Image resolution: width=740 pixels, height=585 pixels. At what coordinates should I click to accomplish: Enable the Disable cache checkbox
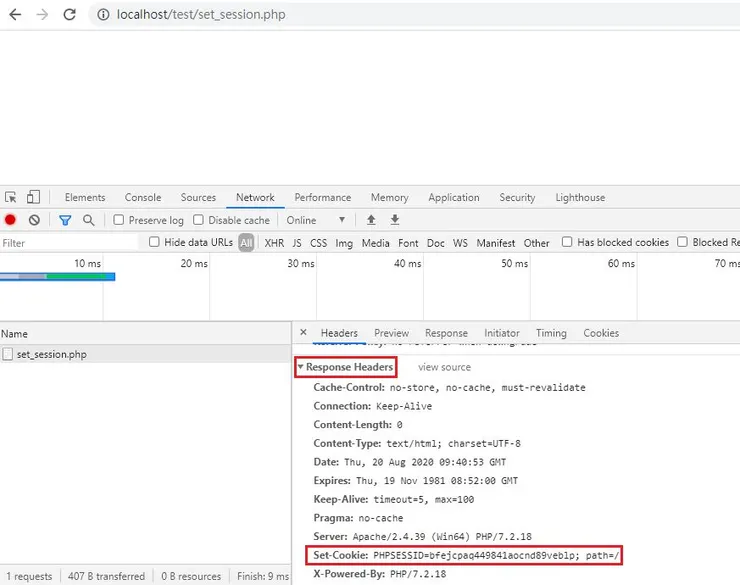[x=198, y=220]
